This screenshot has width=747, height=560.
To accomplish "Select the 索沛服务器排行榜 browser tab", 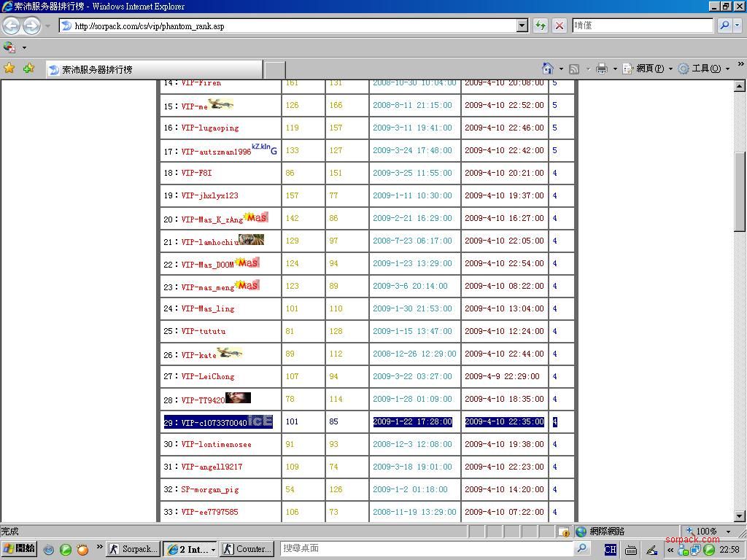I will [153, 70].
